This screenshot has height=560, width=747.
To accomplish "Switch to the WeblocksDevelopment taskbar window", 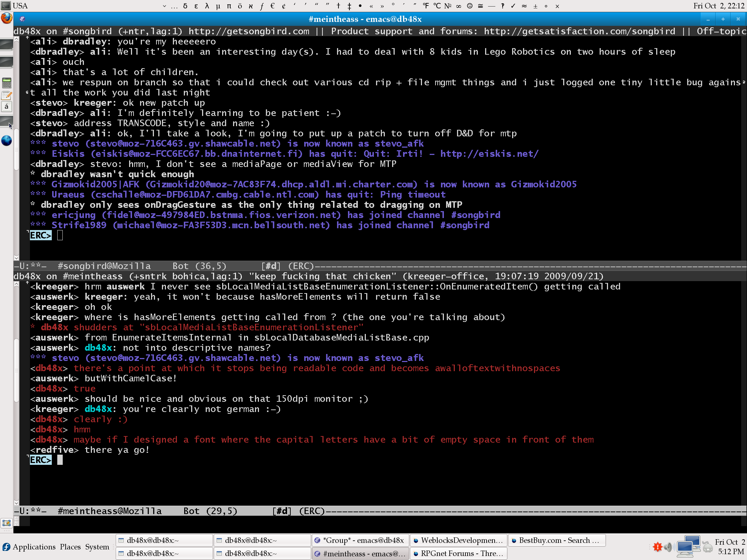I will tap(458, 540).
